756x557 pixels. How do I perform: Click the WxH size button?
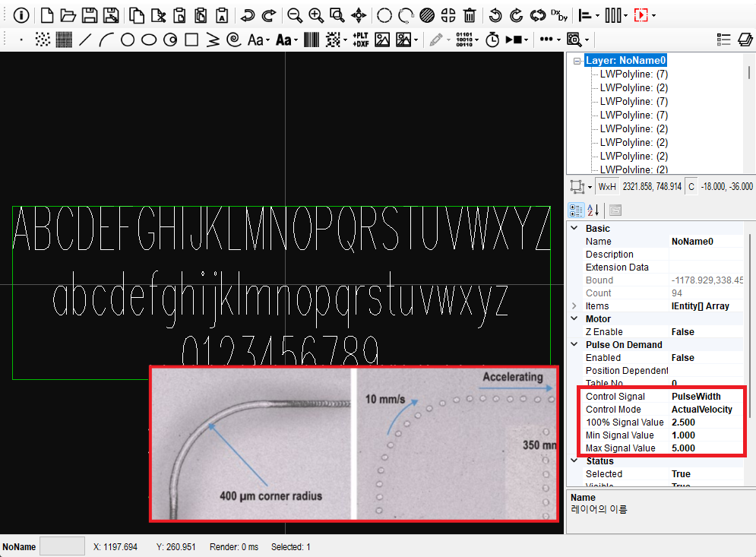tap(607, 187)
